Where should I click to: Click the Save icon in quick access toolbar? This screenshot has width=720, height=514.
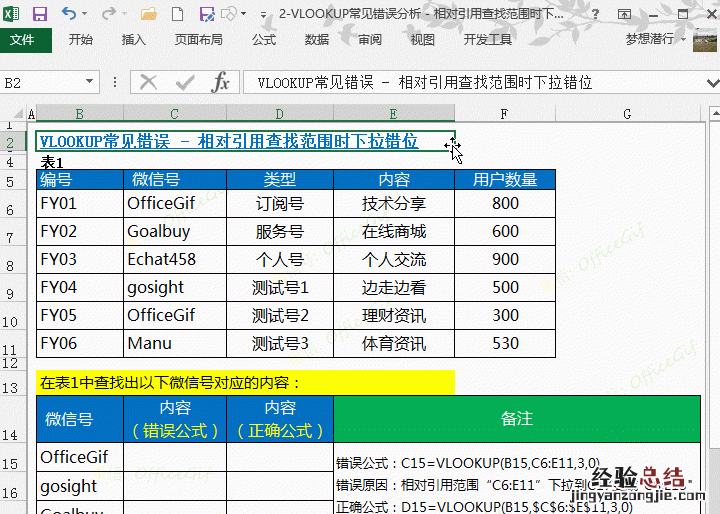pyautogui.click(x=40, y=14)
